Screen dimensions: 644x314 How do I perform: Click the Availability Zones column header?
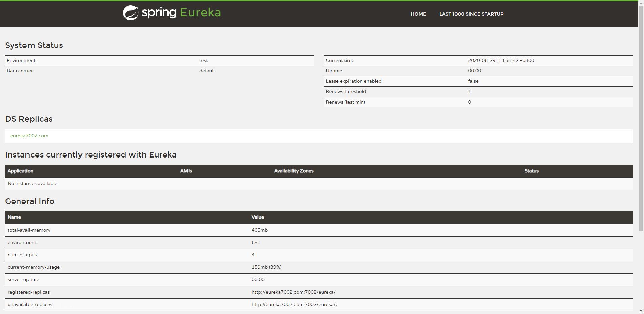pos(294,171)
